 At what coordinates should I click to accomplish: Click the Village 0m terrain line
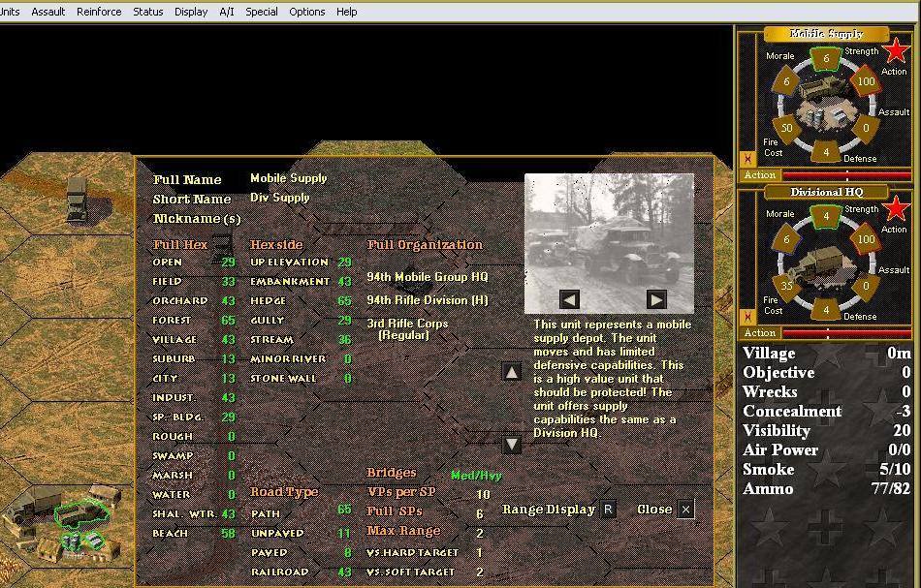click(x=826, y=354)
